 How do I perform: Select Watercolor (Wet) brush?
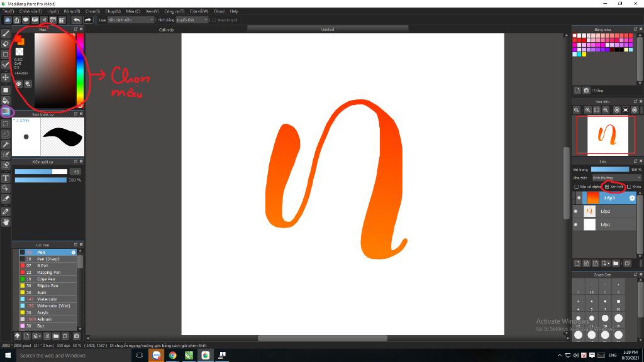coord(48,306)
